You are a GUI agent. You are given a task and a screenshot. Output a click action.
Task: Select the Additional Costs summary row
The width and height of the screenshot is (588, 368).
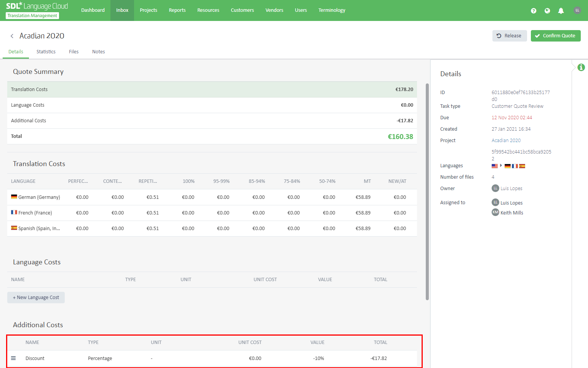coord(212,121)
